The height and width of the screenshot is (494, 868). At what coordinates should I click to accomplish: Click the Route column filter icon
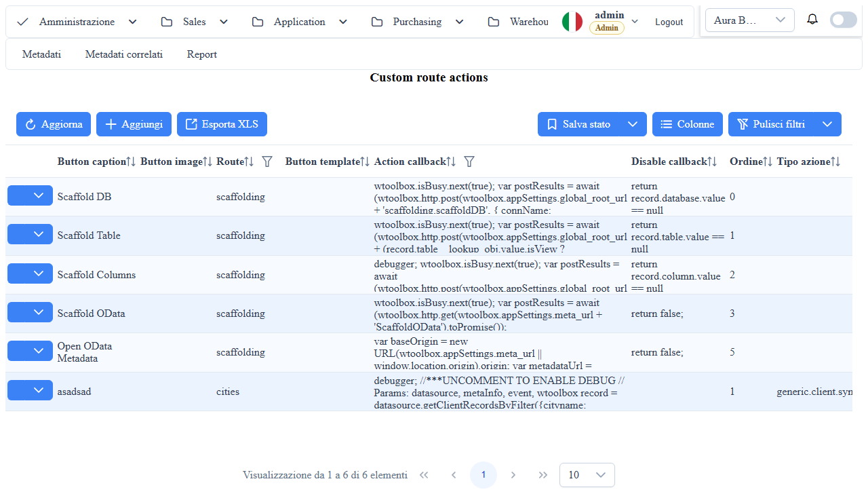click(267, 161)
